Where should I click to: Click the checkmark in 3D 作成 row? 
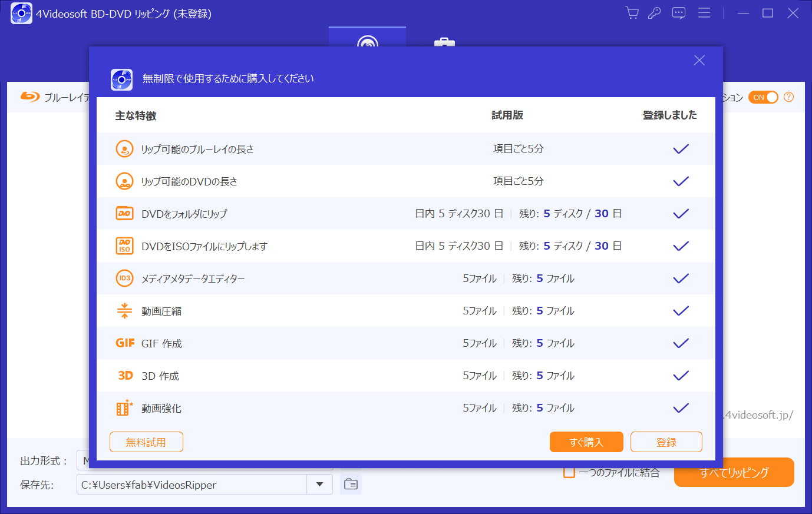pyautogui.click(x=681, y=376)
